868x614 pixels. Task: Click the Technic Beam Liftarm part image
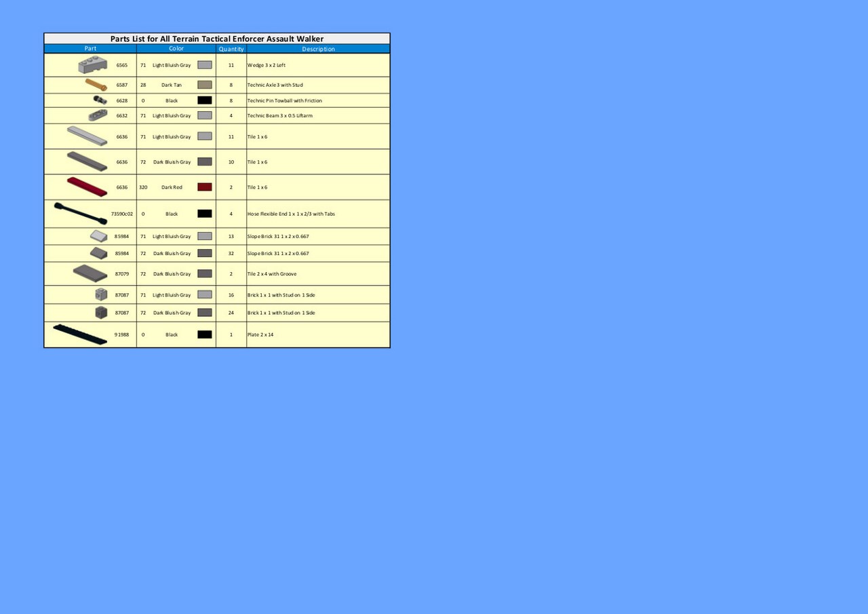tap(98, 115)
